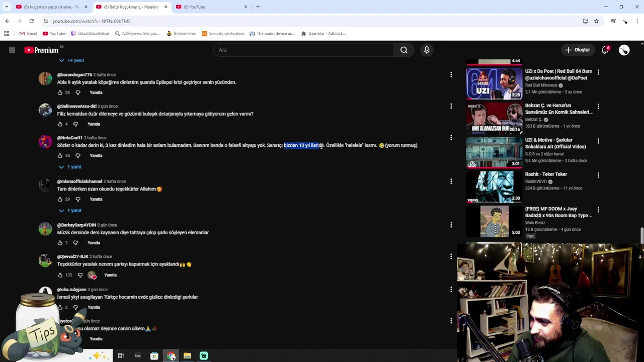The width and height of the screenshot is (644, 362).
Task: Bookmark this page with the star icon
Action: pos(596,21)
